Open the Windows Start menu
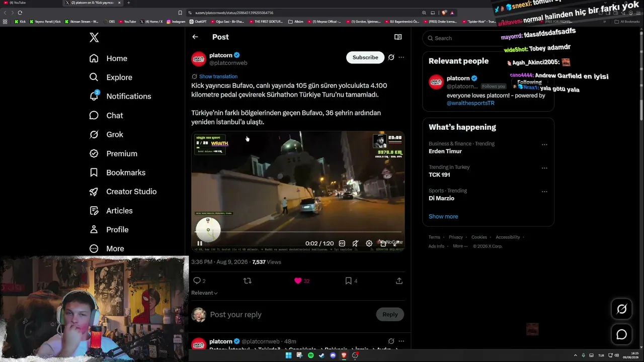This screenshot has height=362, width=644. (288, 355)
